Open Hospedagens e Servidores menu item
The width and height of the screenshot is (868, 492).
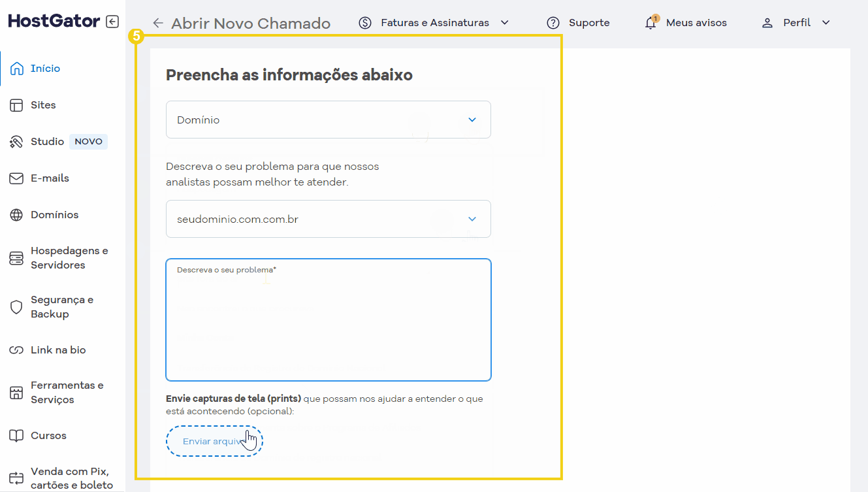69,258
